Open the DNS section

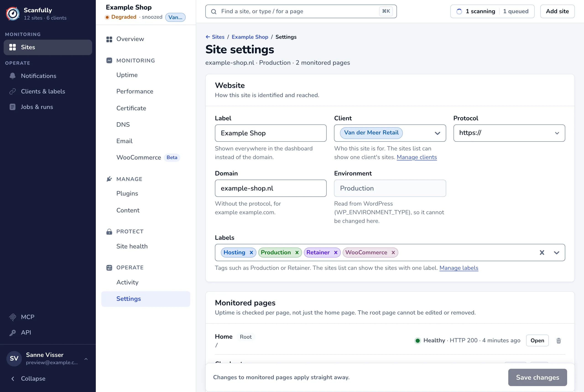[x=146, y=124]
